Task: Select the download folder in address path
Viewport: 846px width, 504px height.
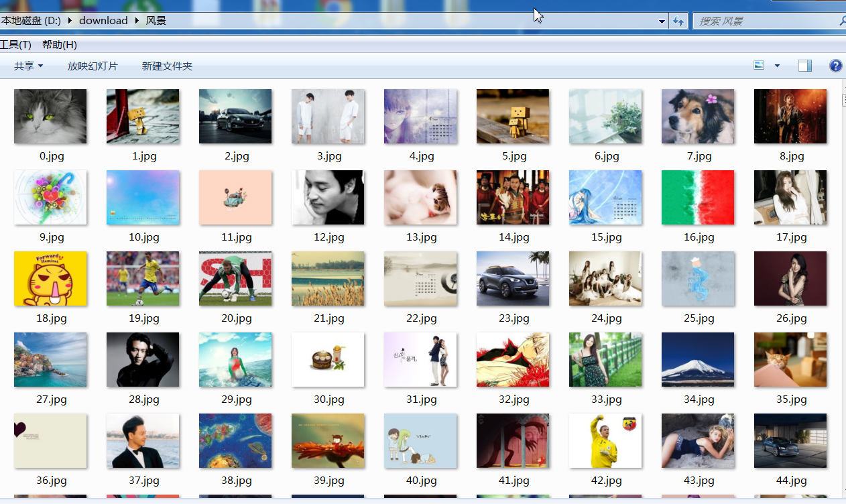Action: pyautogui.click(x=103, y=21)
